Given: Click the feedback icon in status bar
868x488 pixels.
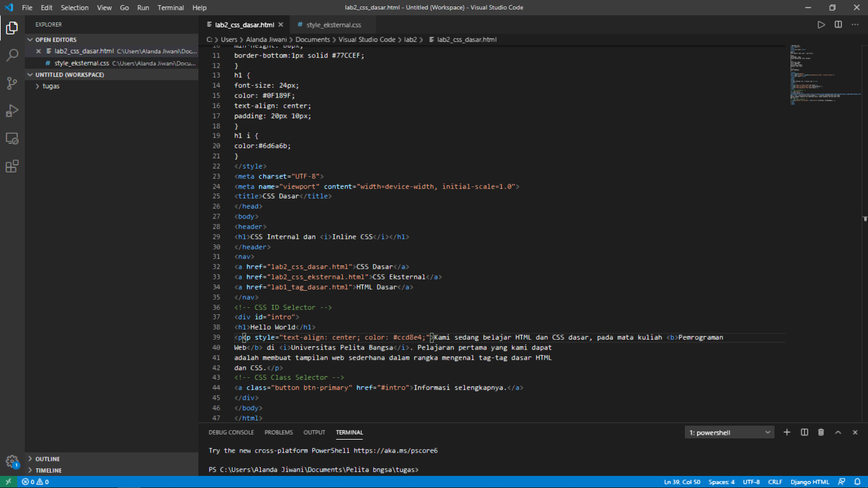Looking at the screenshot, I should [x=841, y=482].
